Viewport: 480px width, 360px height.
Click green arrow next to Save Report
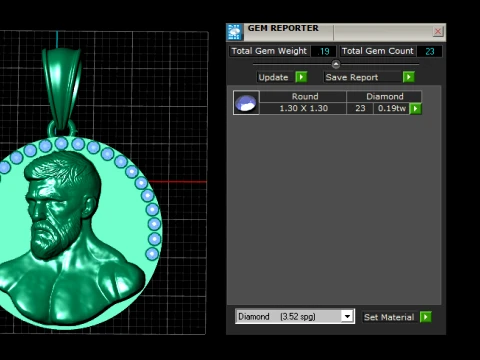(x=409, y=77)
